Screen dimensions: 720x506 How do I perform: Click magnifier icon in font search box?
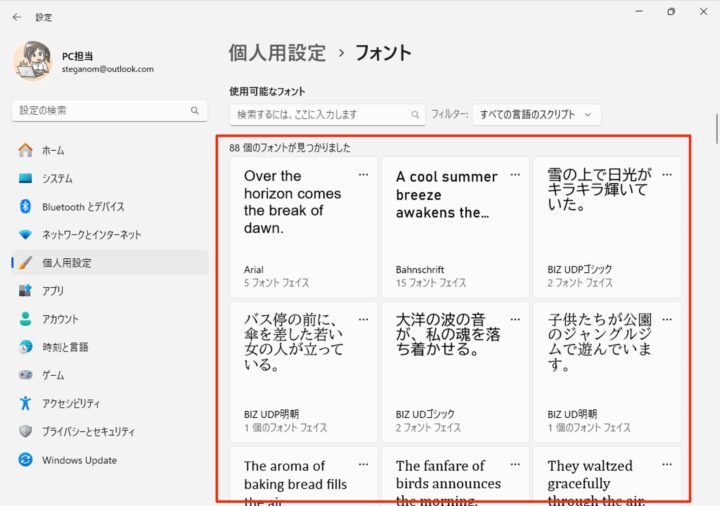(x=415, y=115)
